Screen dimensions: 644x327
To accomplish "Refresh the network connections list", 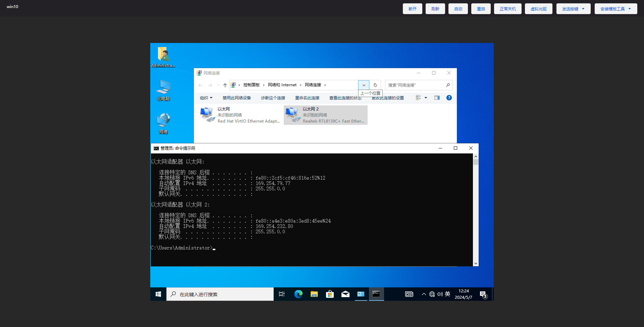I will point(375,85).
